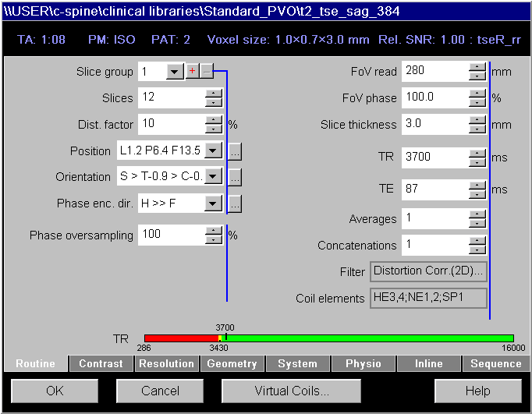The image size is (532, 414).
Task: Open the Position ellipsis dialog button
Action: (235, 151)
